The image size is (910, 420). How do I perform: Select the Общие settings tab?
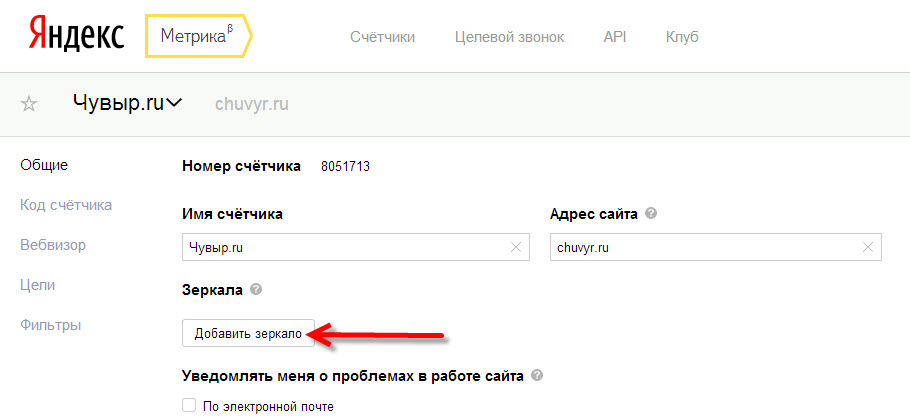[x=44, y=165]
